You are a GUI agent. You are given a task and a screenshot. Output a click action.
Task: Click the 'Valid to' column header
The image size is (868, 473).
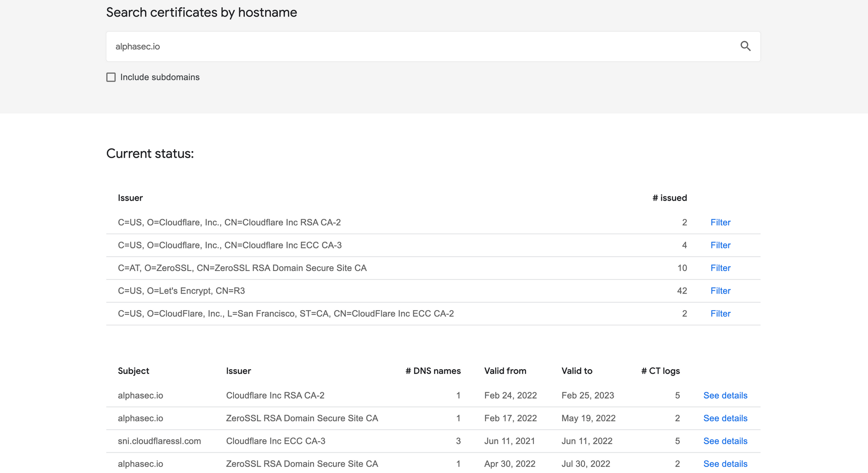click(577, 371)
